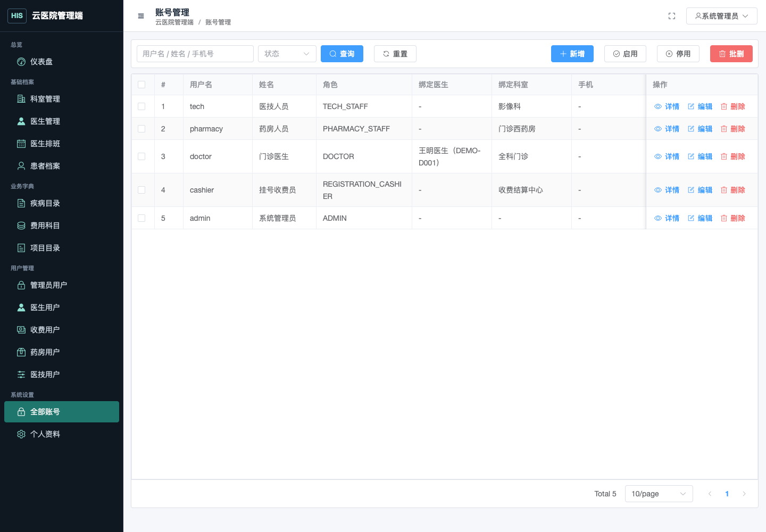Select 全部账号 in sidebar menu
The image size is (766, 532).
pos(62,412)
